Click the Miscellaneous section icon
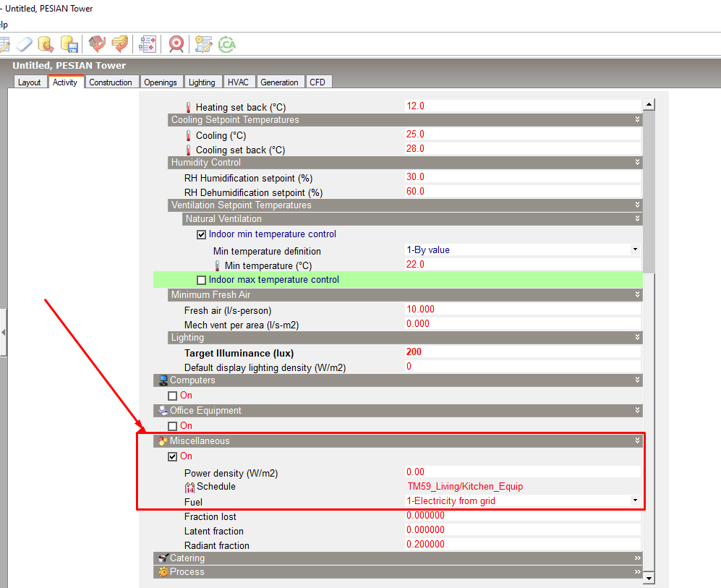This screenshot has width=721, height=588. pos(163,441)
